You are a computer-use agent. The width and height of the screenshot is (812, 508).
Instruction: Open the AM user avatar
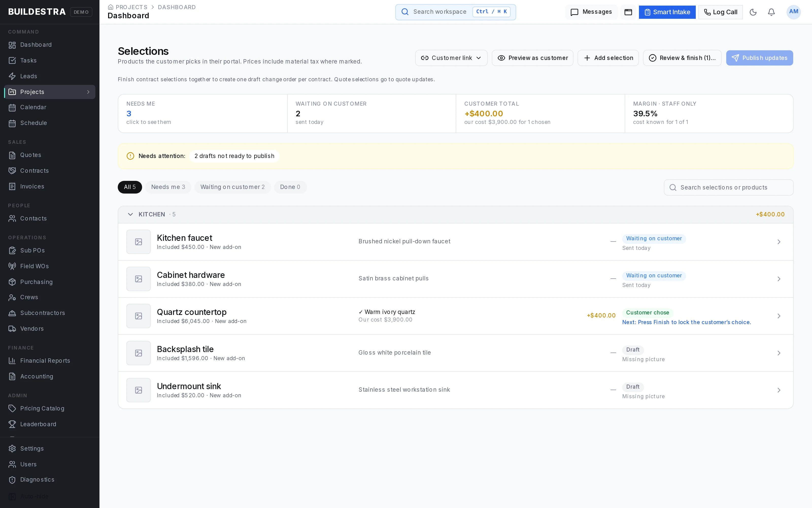point(793,12)
